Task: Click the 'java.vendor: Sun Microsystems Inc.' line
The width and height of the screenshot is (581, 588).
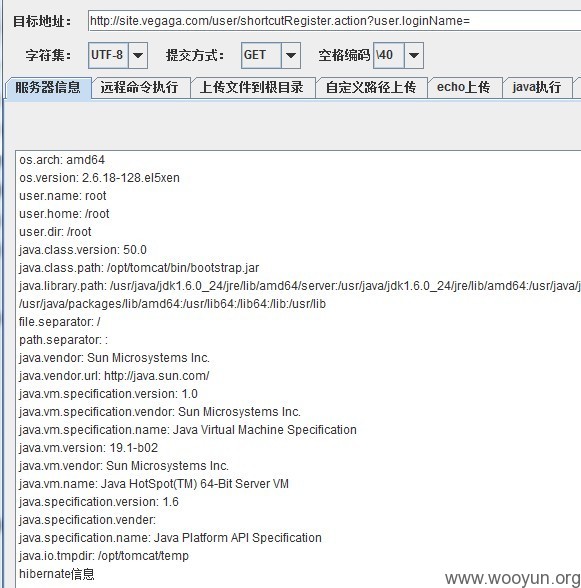Action: point(114,358)
